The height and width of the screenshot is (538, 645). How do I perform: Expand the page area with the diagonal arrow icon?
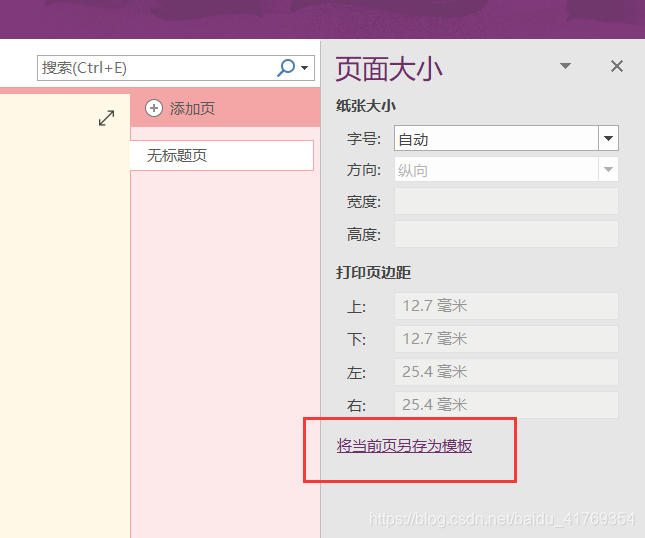point(107,118)
